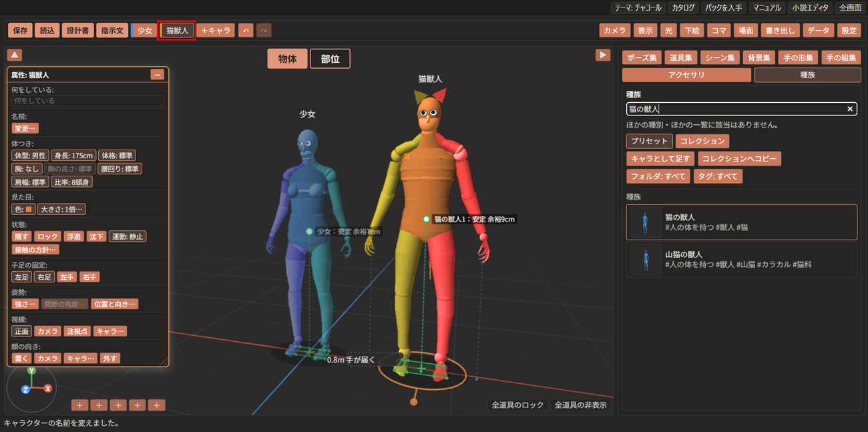This screenshot has height=432, width=868.
Task: Toggle the ロック state button
Action: point(47,236)
